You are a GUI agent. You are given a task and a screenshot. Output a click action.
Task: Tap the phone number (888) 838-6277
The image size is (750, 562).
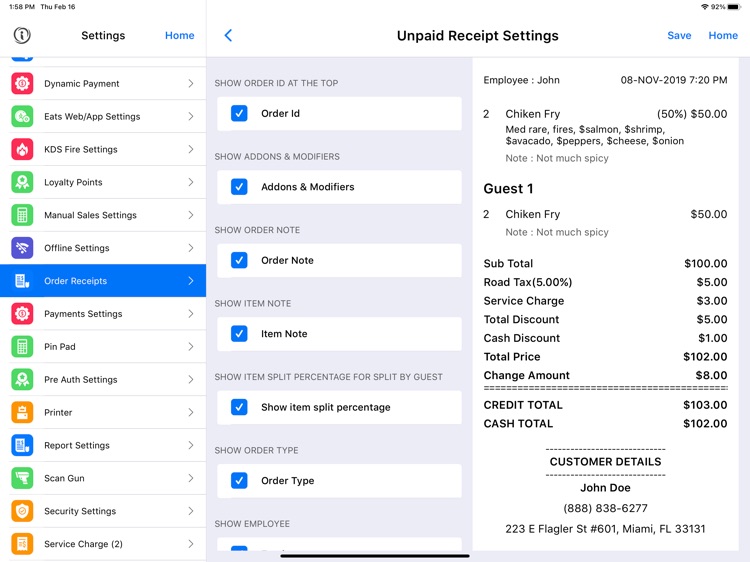pos(605,508)
